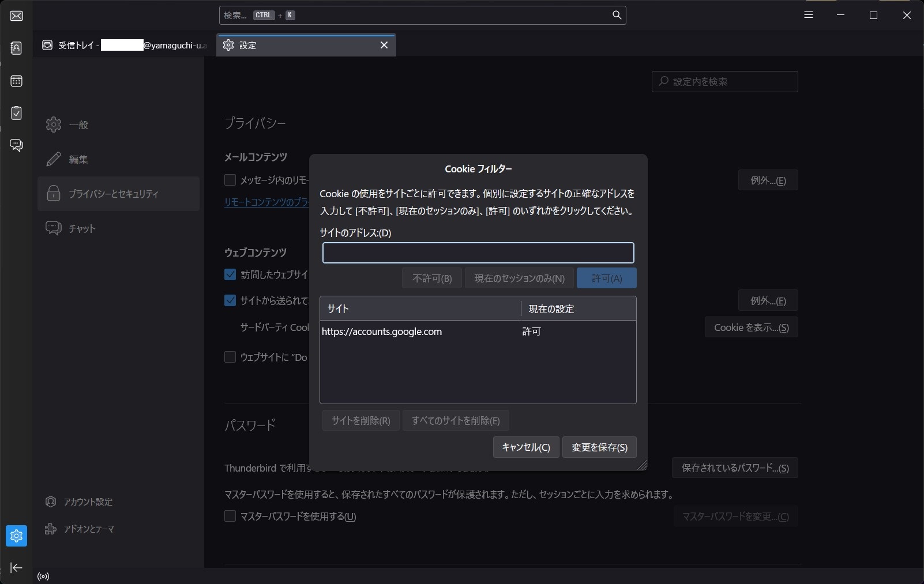
Task: Toggle 訪問したウェブサイト history checkbox
Action: tap(230, 274)
